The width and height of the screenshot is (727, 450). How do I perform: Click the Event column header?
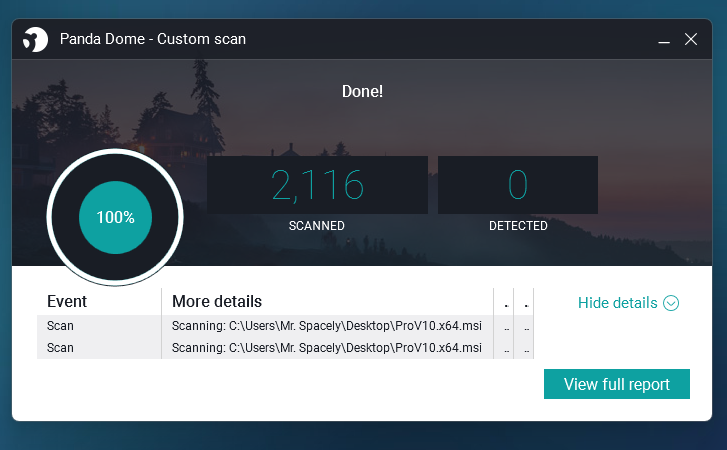(x=67, y=302)
